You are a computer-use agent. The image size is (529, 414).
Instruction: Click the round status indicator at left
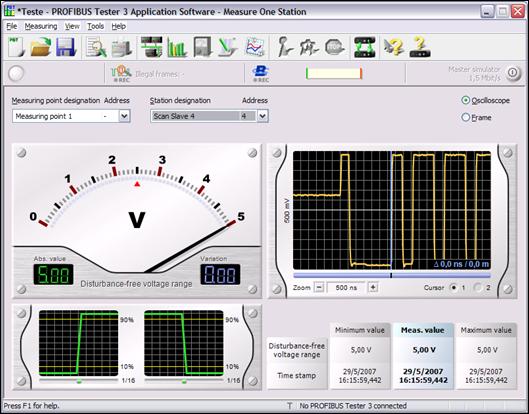(16, 73)
